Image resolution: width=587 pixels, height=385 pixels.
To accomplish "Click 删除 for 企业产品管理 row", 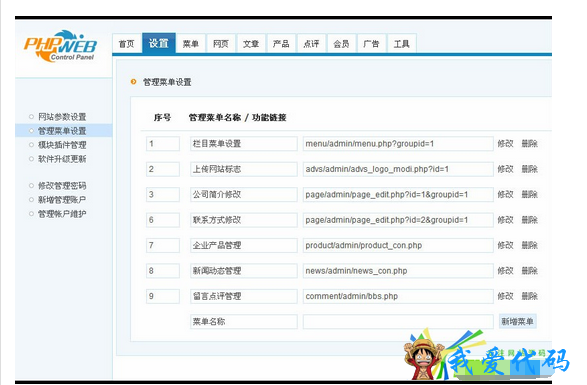I will [x=530, y=246].
